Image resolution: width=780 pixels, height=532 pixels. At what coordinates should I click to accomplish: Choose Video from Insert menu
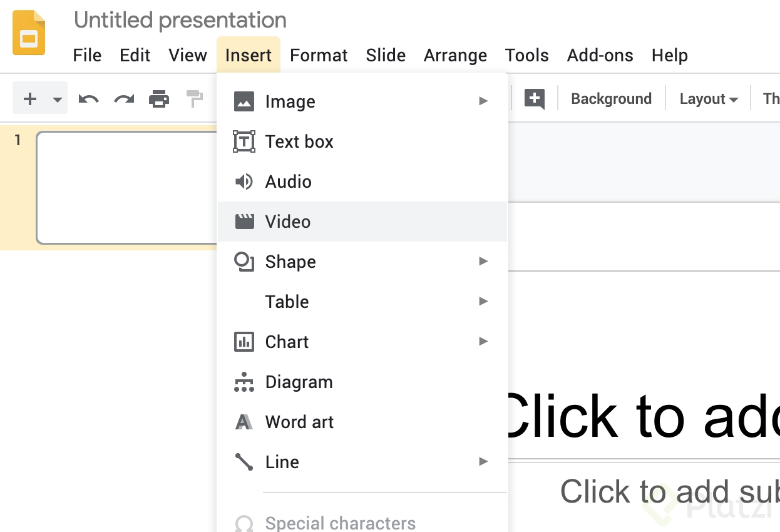tap(362, 222)
